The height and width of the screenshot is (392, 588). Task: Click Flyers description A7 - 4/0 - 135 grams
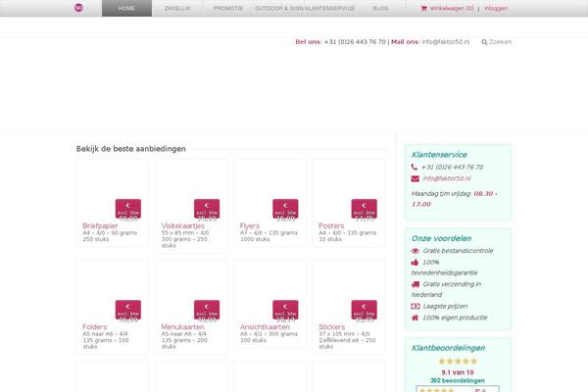point(269,233)
